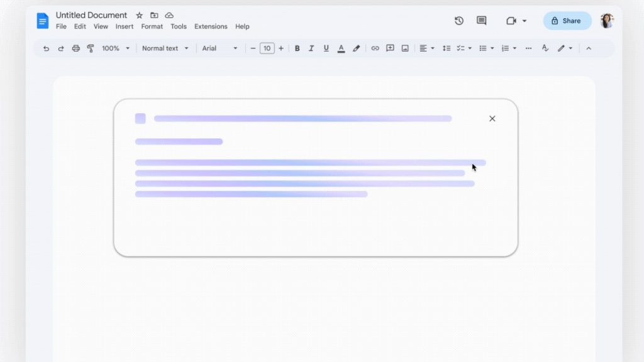Open version history clock icon
Viewport: 644px width, 362px height.
pos(459,21)
